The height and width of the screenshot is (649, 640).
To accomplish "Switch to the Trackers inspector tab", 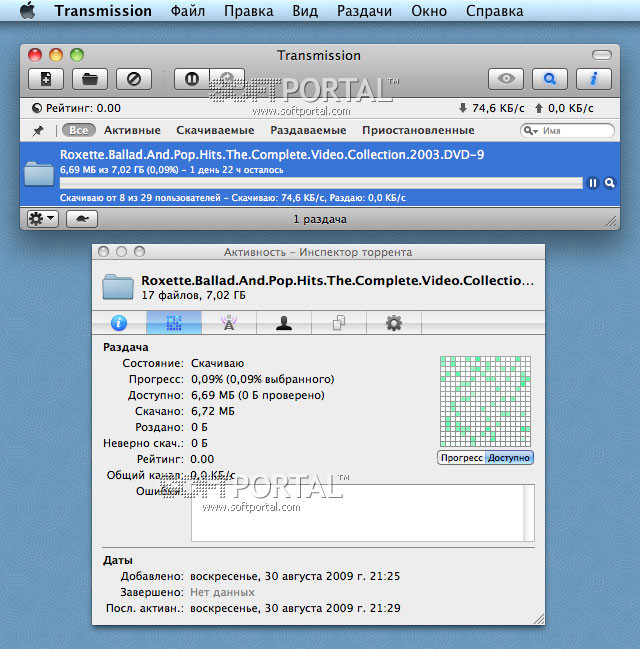I will pyautogui.click(x=229, y=322).
